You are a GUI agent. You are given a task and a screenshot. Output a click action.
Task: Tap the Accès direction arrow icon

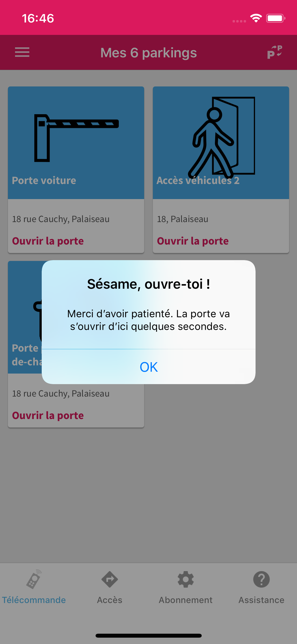(110, 579)
